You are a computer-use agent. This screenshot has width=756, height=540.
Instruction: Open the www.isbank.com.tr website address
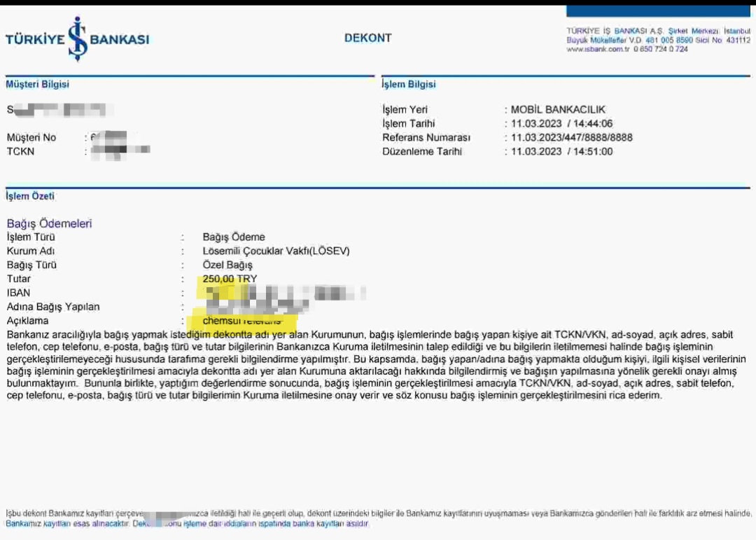click(598, 49)
